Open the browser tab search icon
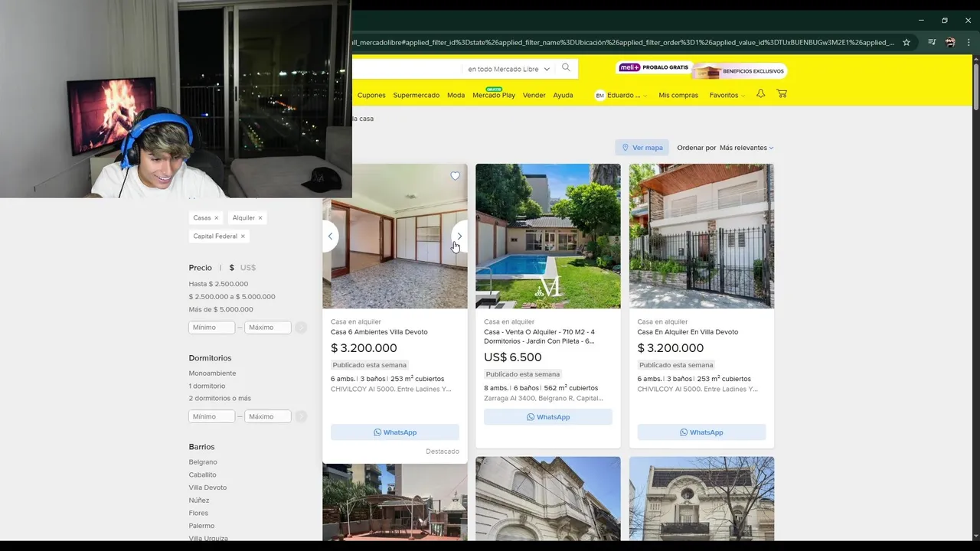Screen dimensions: 980x551 (x=932, y=43)
